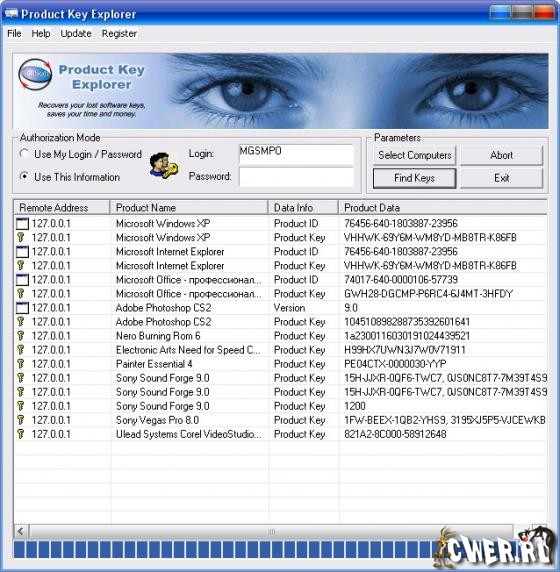The width and height of the screenshot is (560, 572).
Task: Click the Login input field
Action: (296, 154)
